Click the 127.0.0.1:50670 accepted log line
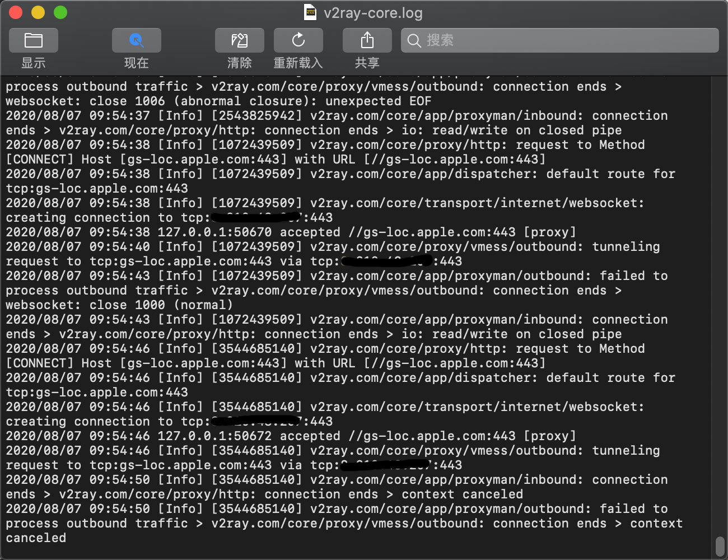The width and height of the screenshot is (728, 560). click(x=224, y=232)
